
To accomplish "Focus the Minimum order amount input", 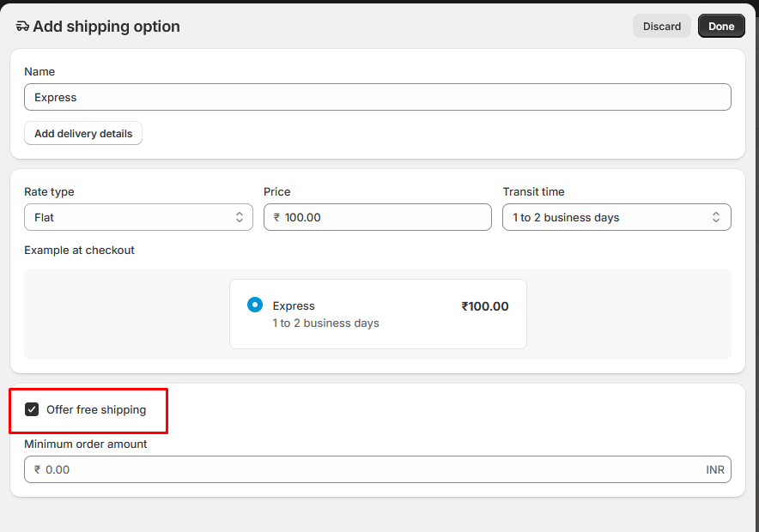I will point(369,470).
